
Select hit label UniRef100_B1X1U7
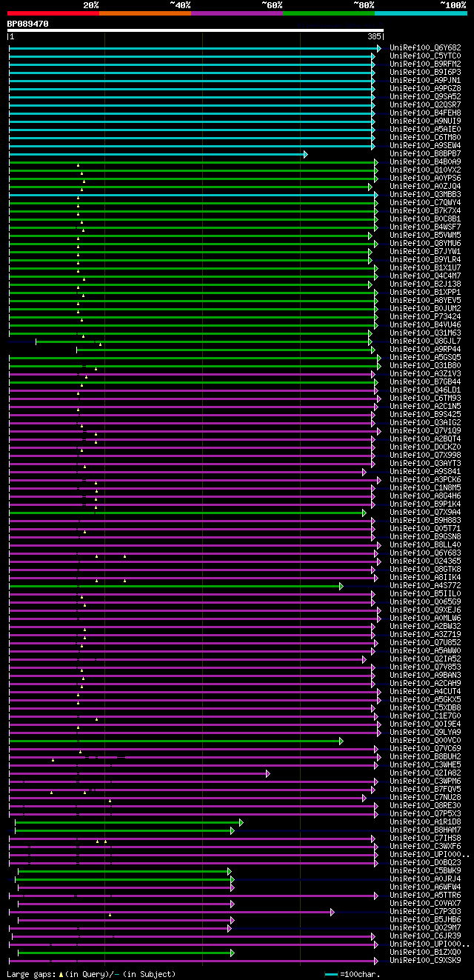pos(426,268)
